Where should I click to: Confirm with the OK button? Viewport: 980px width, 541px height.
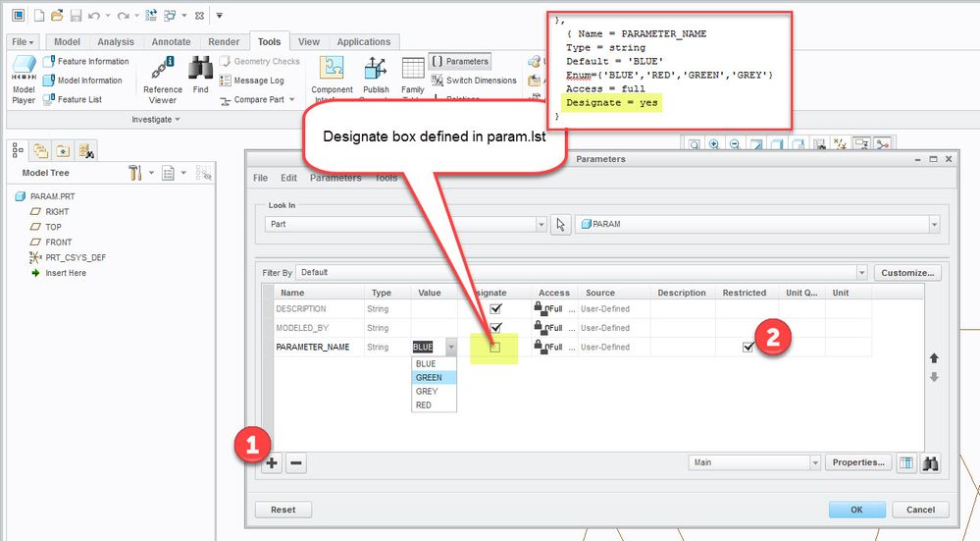(x=856, y=510)
